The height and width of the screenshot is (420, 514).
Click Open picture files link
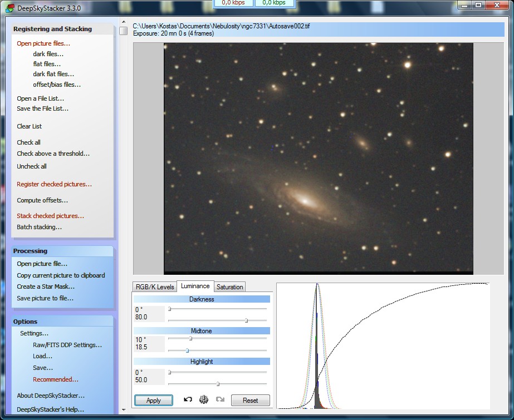coord(43,43)
